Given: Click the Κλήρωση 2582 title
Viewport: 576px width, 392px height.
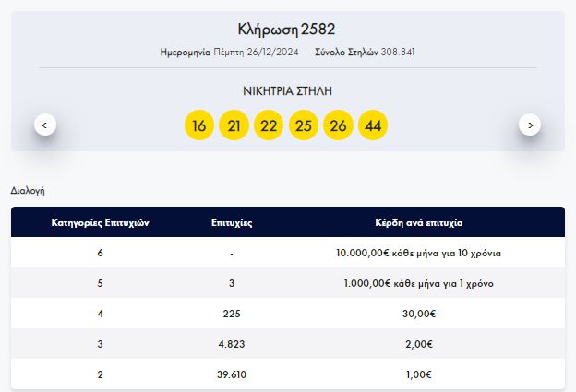Looking at the screenshot, I should click(x=287, y=30).
